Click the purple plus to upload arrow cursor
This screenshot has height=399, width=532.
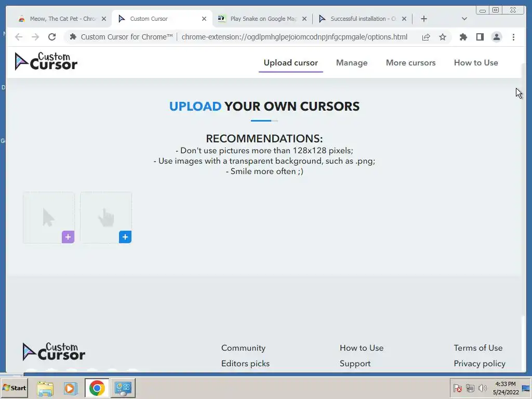pos(68,237)
